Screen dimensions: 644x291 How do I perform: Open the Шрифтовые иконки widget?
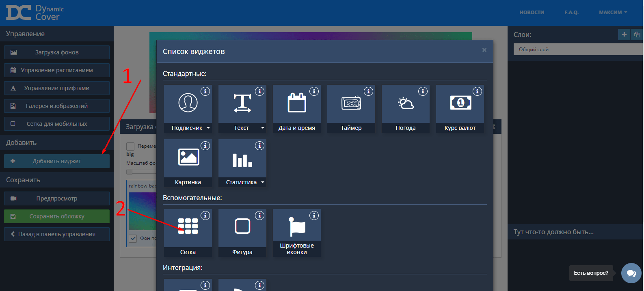(x=296, y=228)
